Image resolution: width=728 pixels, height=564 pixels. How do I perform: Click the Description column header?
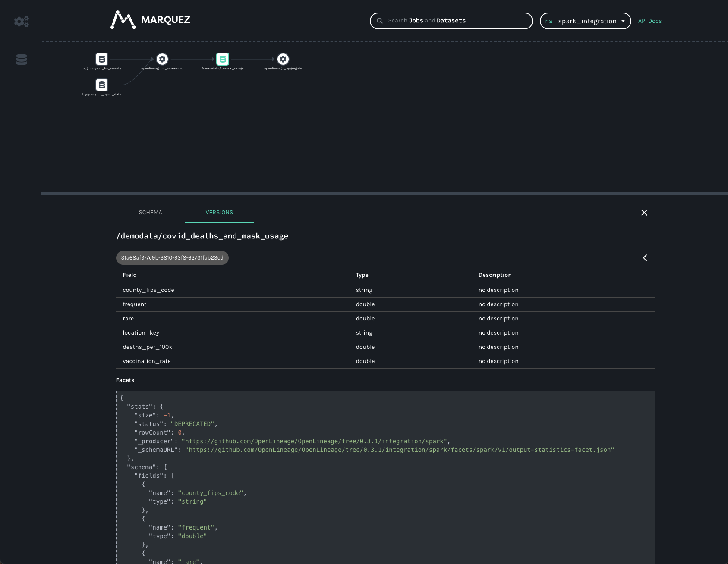pyautogui.click(x=495, y=275)
